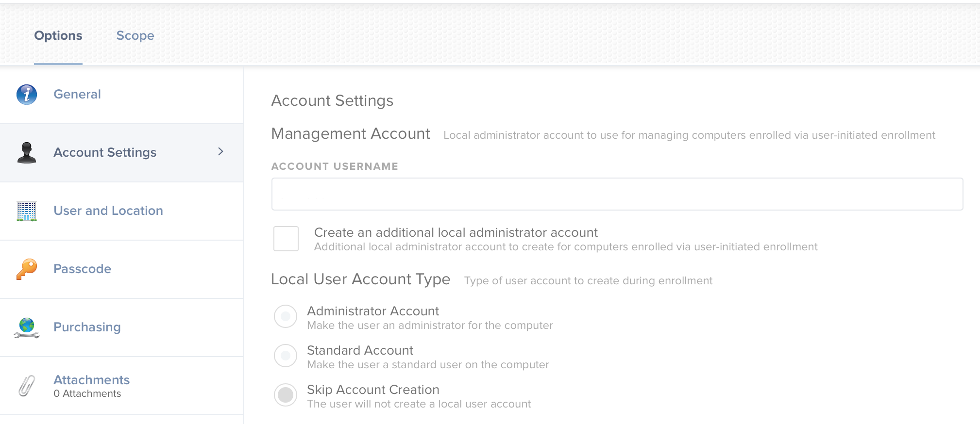Click the '0 Attachments' count text
Image resolution: width=980 pixels, height=424 pixels.
(87, 393)
